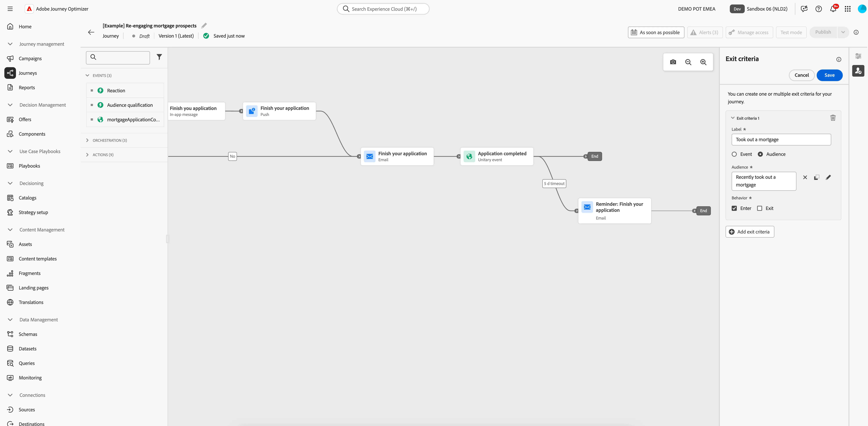Click the Label field Took out a mortgage

click(x=781, y=140)
